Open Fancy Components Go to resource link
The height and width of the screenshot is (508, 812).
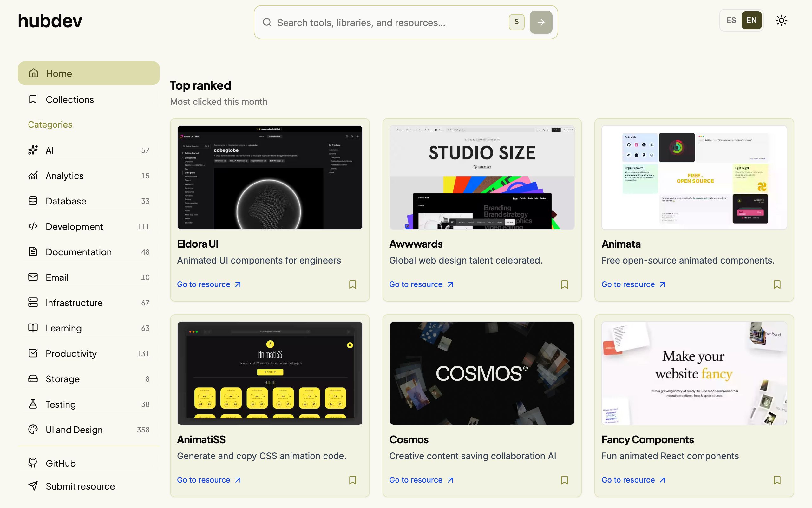tap(633, 480)
